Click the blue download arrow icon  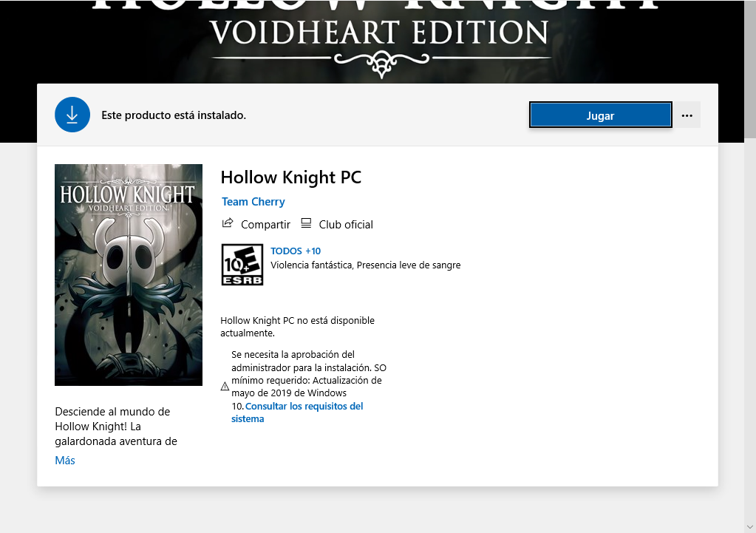pyautogui.click(x=72, y=115)
